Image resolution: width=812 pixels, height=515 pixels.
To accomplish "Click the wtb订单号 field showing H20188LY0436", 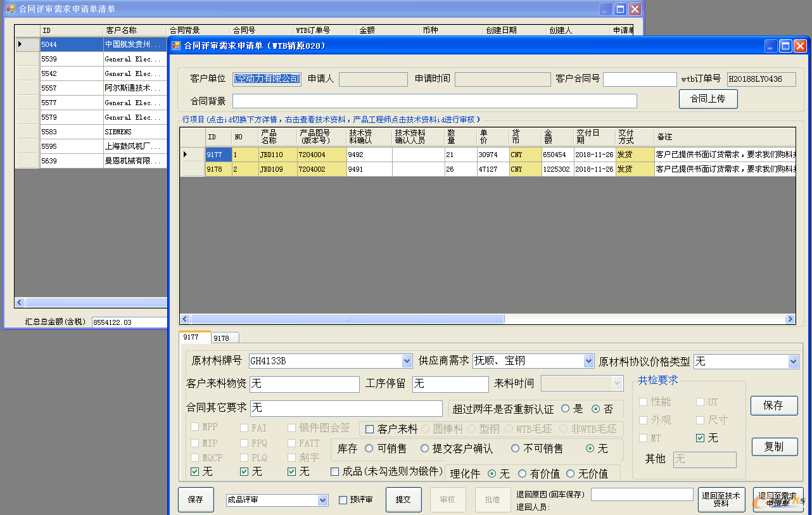I will click(761, 79).
